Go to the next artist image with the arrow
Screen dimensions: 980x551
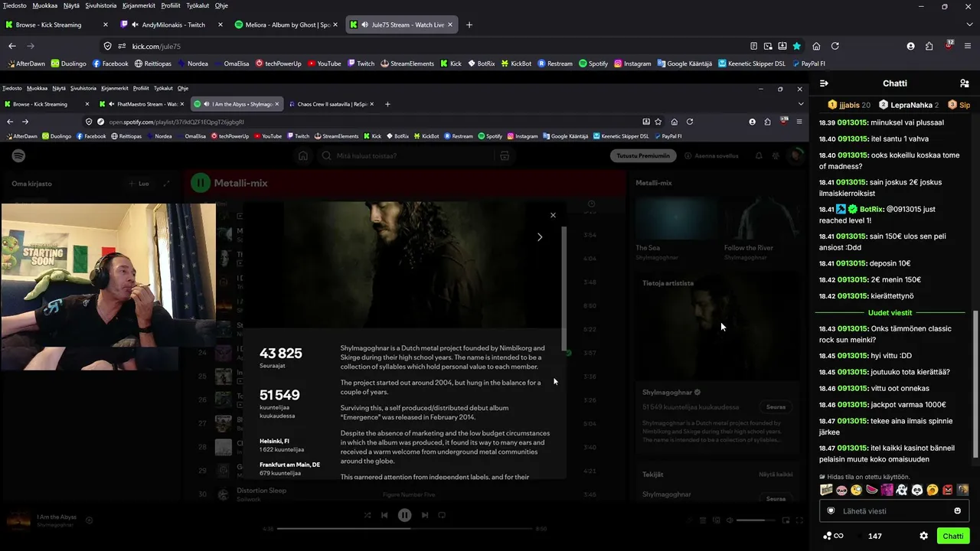pos(540,237)
